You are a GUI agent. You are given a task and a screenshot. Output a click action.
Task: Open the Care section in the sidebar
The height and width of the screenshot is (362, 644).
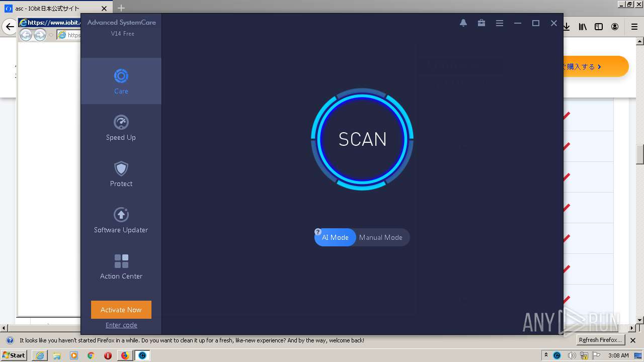pos(121,81)
